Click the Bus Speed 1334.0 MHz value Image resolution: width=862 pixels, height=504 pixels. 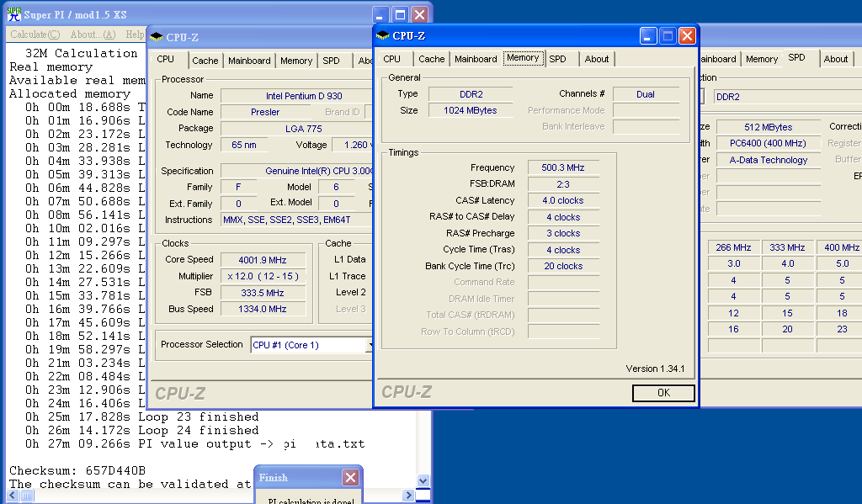click(x=263, y=309)
